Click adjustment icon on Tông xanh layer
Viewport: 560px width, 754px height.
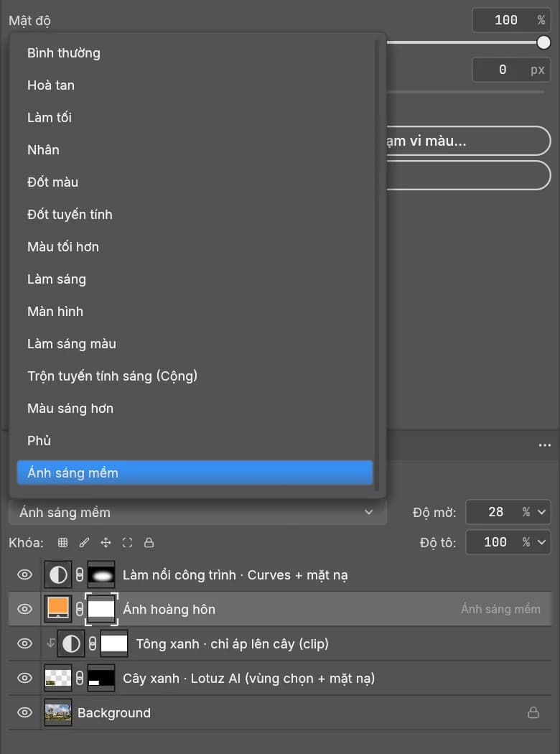(71, 643)
